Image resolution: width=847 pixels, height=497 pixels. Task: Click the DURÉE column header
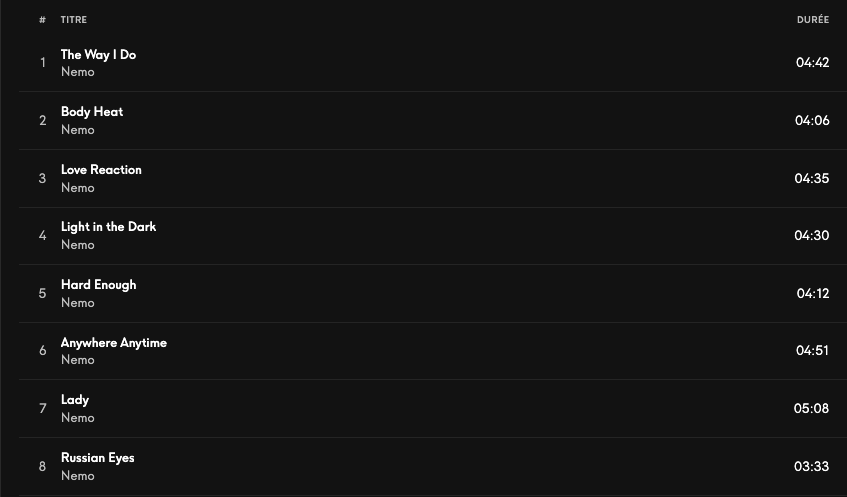point(812,20)
